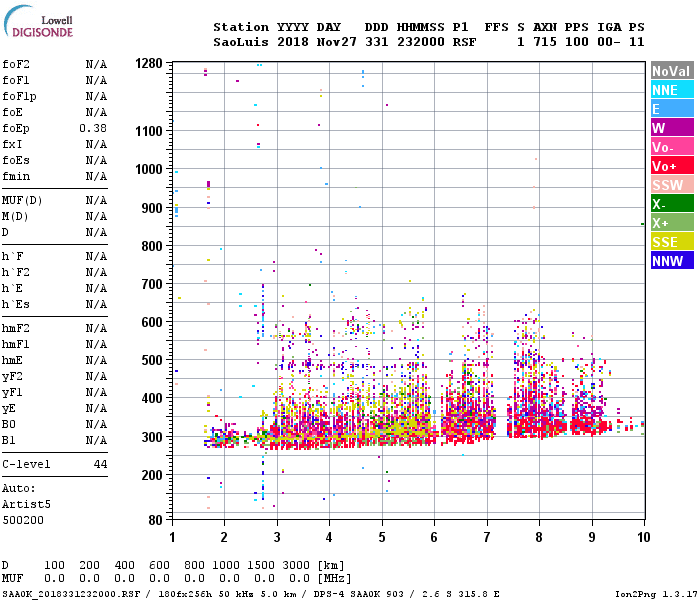Click the 232000 time value
The height and width of the screenshot is (600, 700).
[421, 42]
